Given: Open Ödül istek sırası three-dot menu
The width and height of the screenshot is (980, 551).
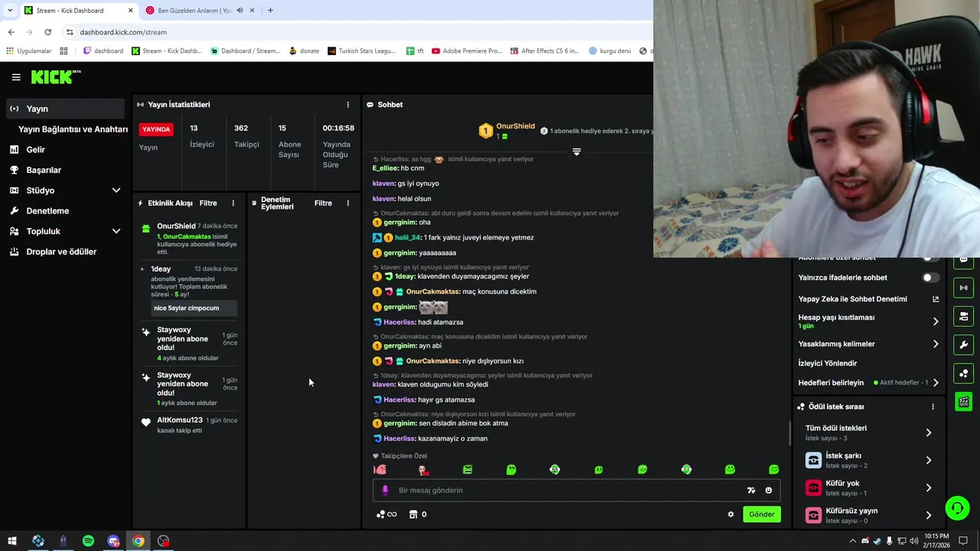Looking at the screenshot, I should (x=933, y=407).
